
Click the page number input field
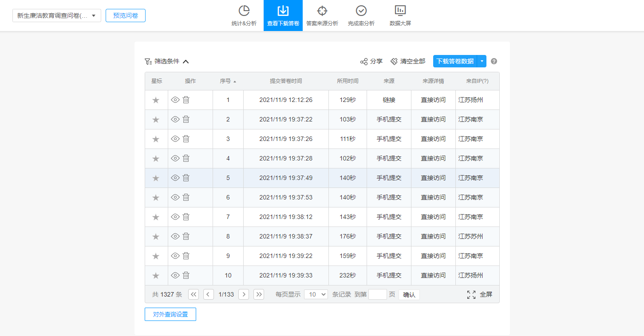[377, 294]
